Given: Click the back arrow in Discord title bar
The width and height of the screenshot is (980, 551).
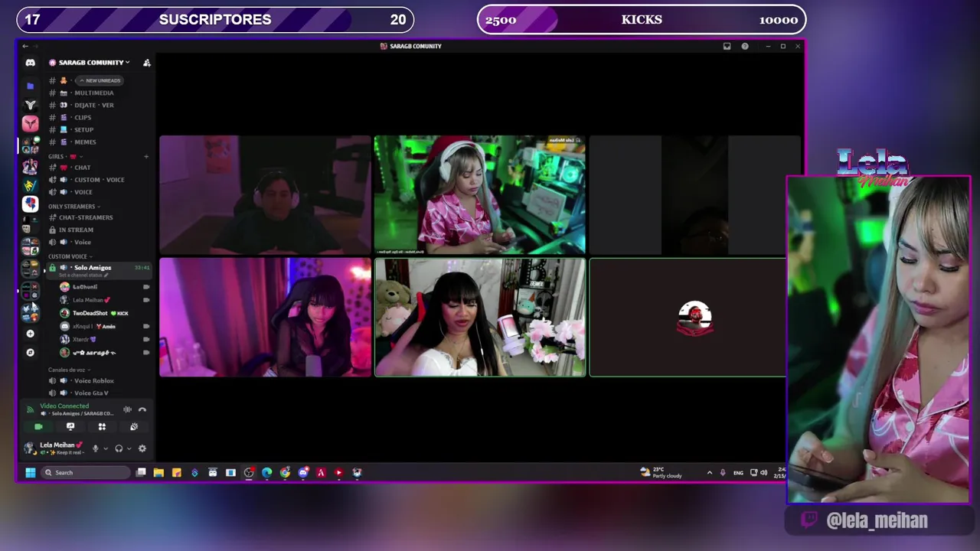Looking at the screenshot, I should pos(24,46).
